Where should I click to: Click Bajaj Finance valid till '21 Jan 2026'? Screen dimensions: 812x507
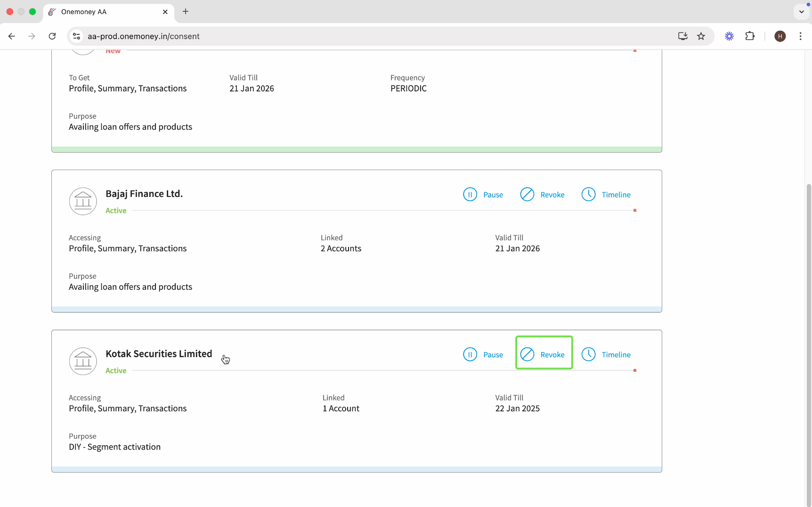click(518, 248)
